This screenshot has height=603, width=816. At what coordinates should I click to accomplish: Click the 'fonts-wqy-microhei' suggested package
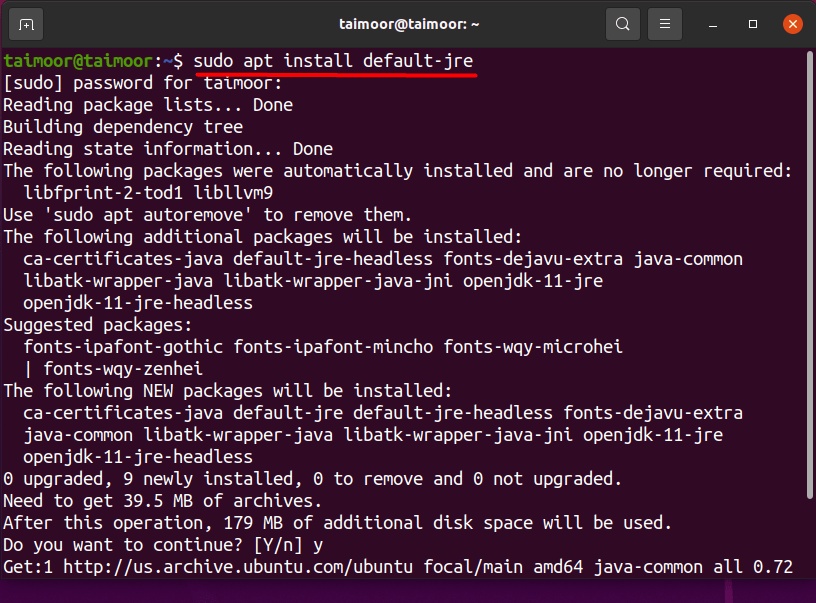533,347
